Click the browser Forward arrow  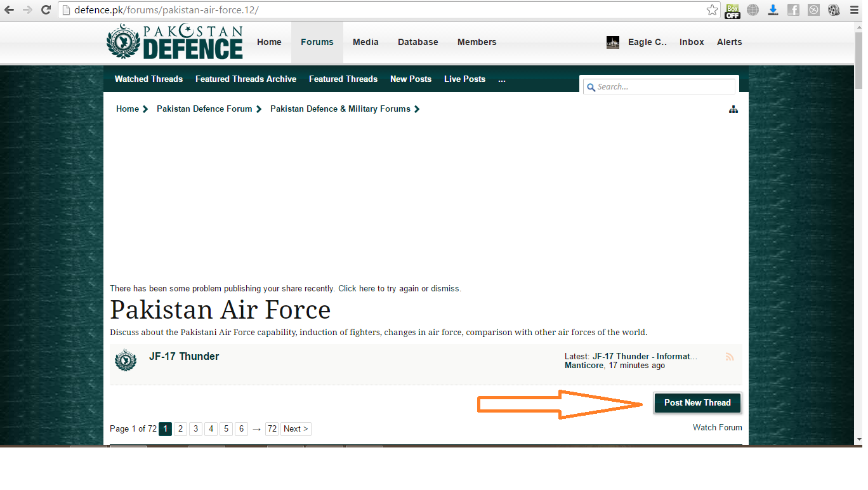coord(27,10)
